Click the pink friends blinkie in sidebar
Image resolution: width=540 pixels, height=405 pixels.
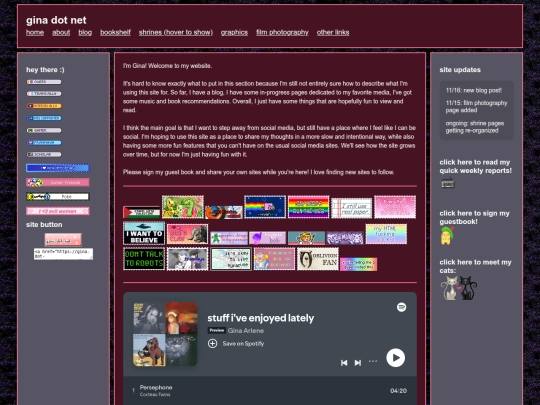point(58,182)
